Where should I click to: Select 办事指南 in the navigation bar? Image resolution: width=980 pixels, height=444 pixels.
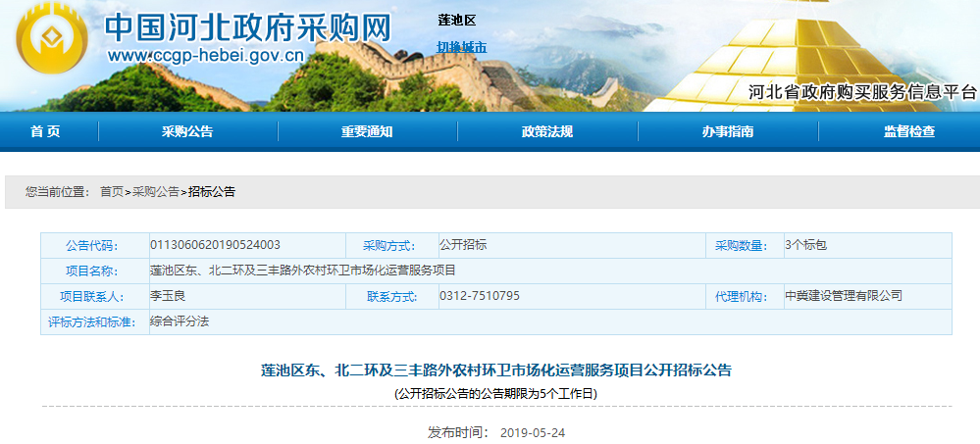click(728, 132)
